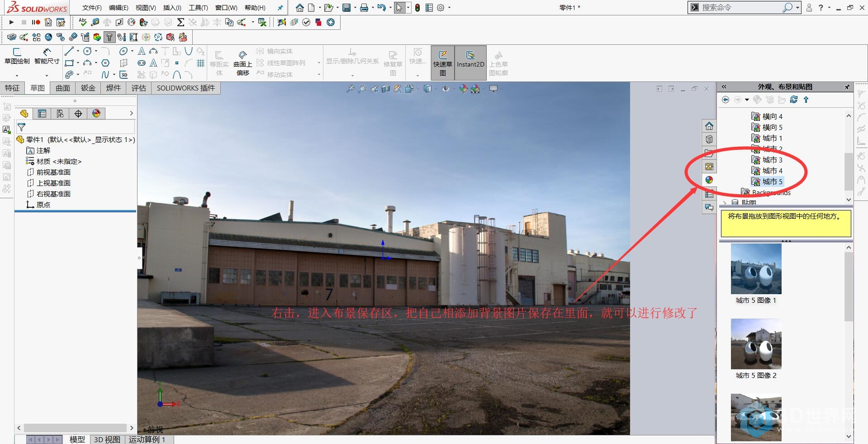This screenshot has height=444, width=868.
Task: Collapse the task pane with the double chevron
Action: pos(724,86)
